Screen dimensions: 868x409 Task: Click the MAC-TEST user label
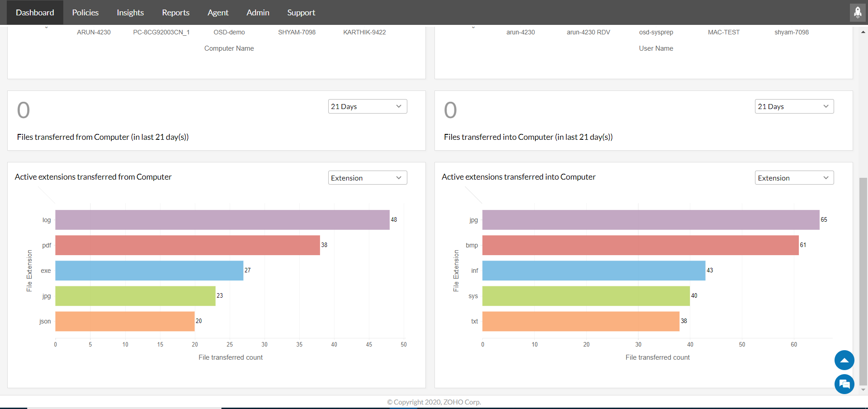pos(724,32)
